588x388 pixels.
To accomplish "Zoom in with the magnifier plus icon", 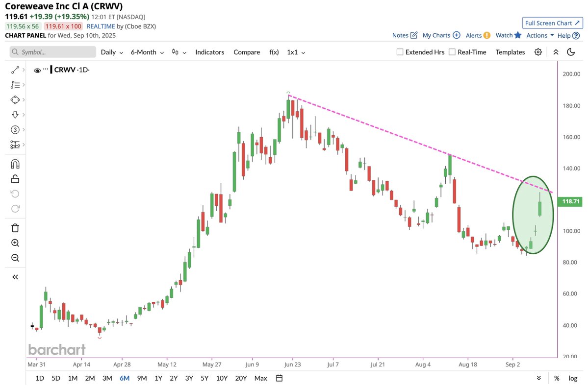I will (x=15, y=242).
